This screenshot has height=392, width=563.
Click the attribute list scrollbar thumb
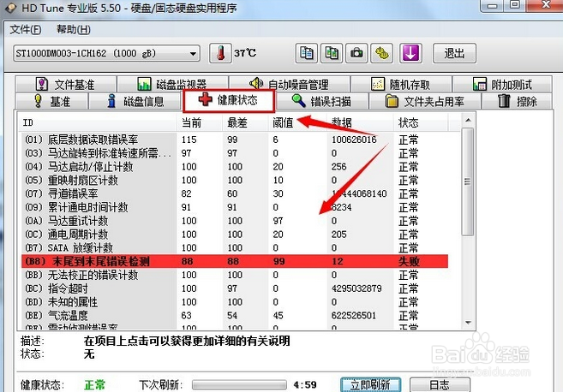coord(468,181)
